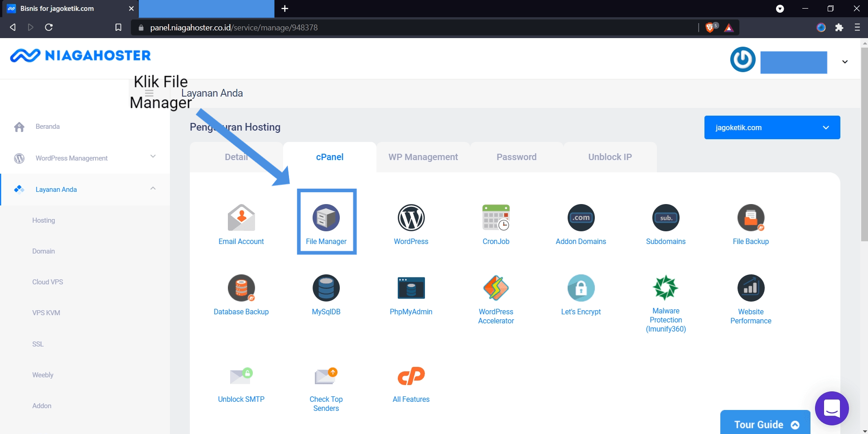Collapse the Layanan Anda sidebar section

pyautogui.click(x=153, y=189)
